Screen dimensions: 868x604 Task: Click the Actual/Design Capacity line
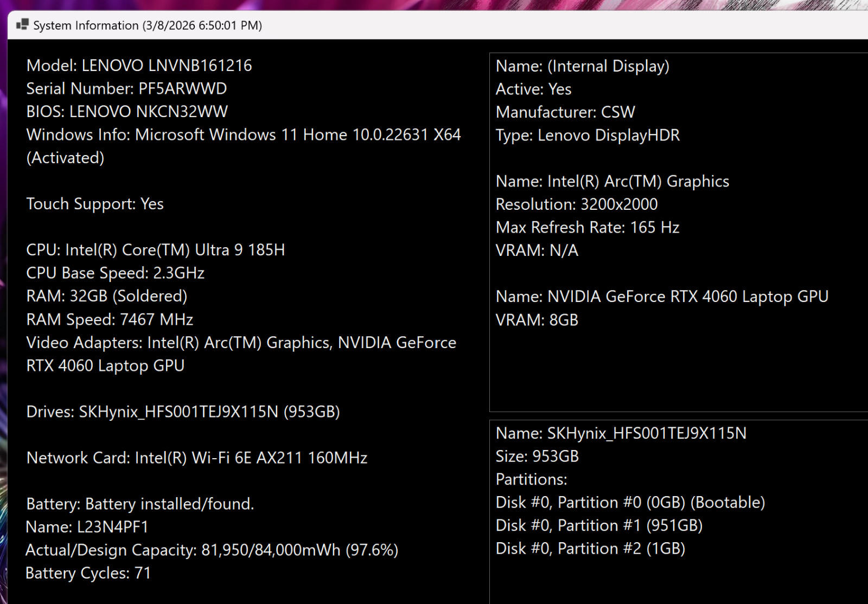[x=212, y=550]
